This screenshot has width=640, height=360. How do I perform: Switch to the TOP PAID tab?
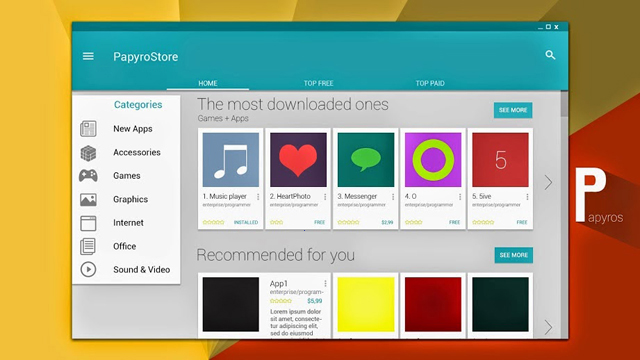pos(430,83)
